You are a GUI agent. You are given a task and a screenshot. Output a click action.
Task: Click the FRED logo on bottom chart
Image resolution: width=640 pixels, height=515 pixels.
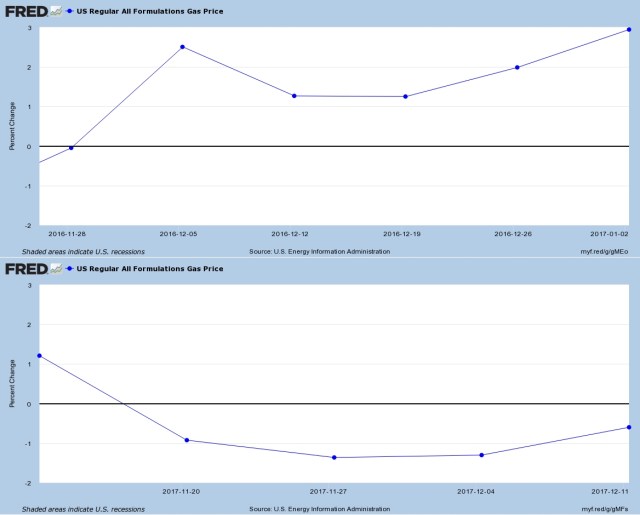coord(25,269)
